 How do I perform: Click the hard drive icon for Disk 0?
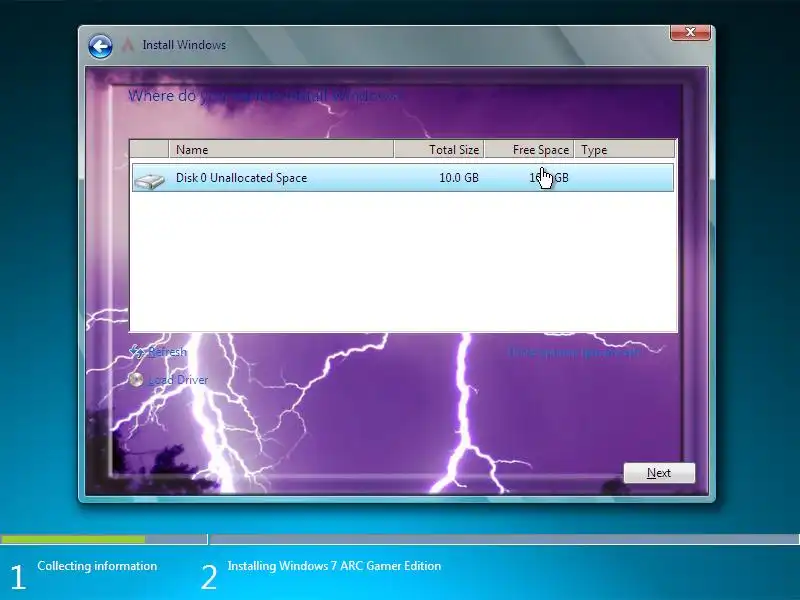[149, 180]
